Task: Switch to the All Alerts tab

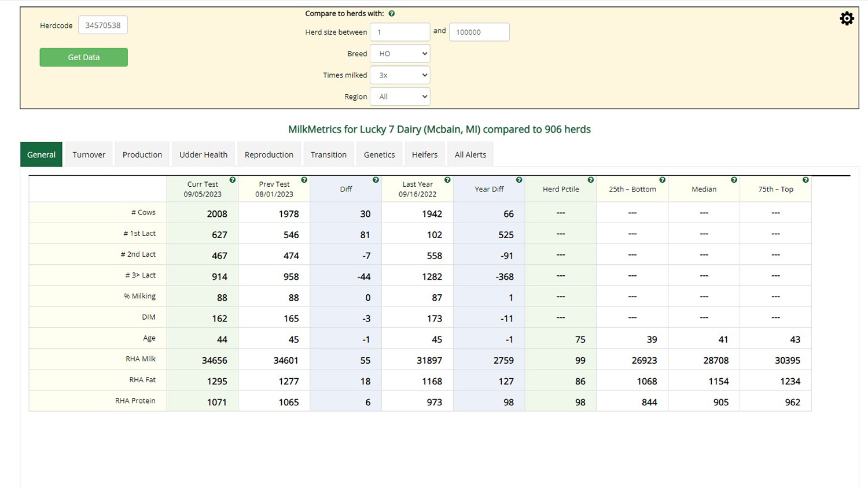Action: tap(470, 154)
